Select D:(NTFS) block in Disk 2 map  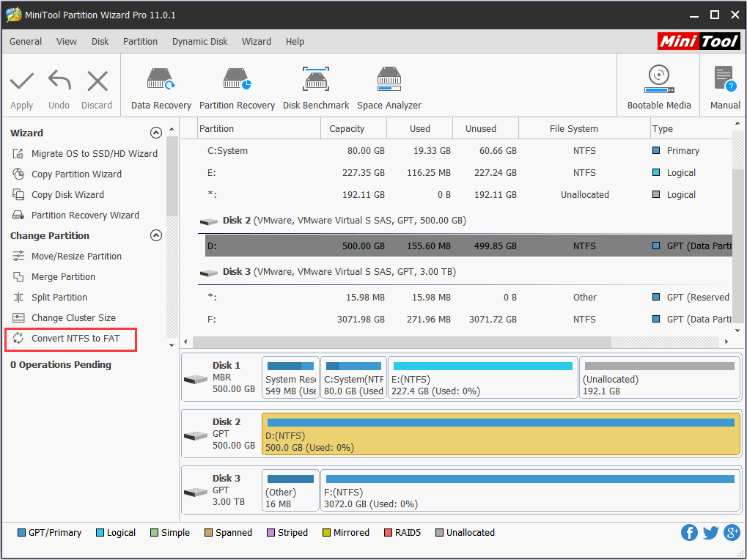click(x=501, y=433)
